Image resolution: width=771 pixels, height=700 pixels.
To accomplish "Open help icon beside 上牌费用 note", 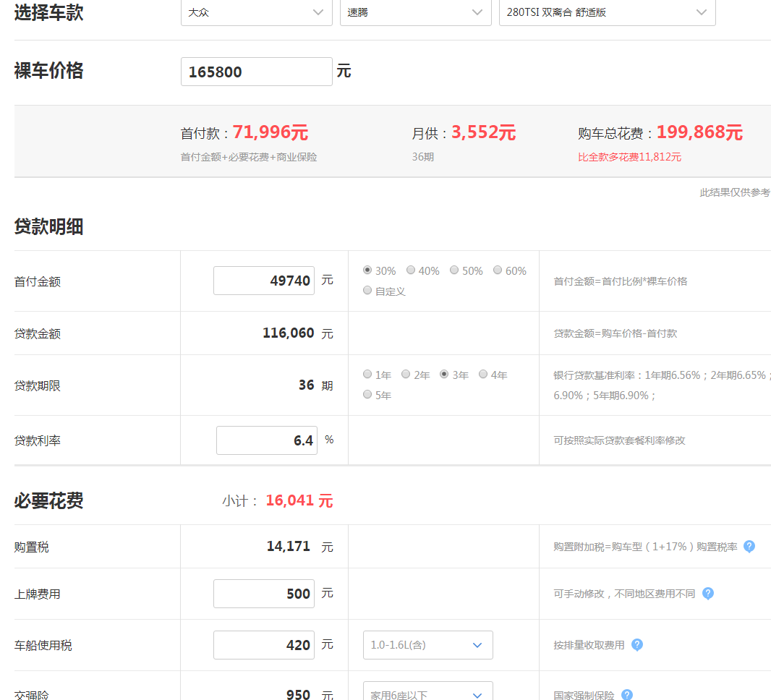I will (707, 593).
